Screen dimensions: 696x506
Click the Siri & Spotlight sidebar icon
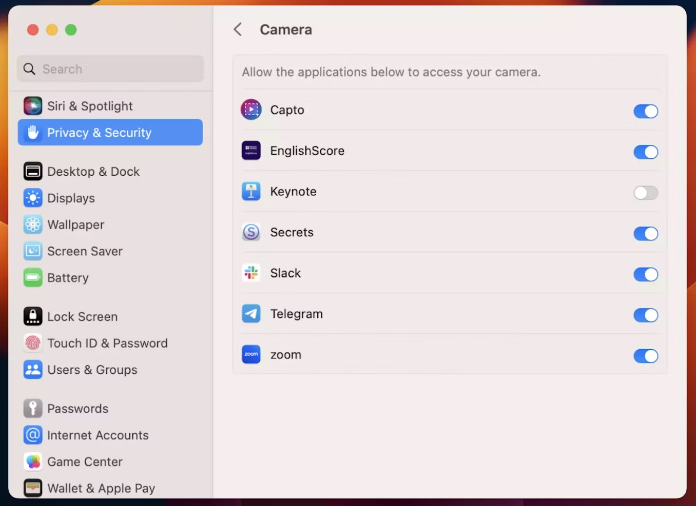(33, 106)
